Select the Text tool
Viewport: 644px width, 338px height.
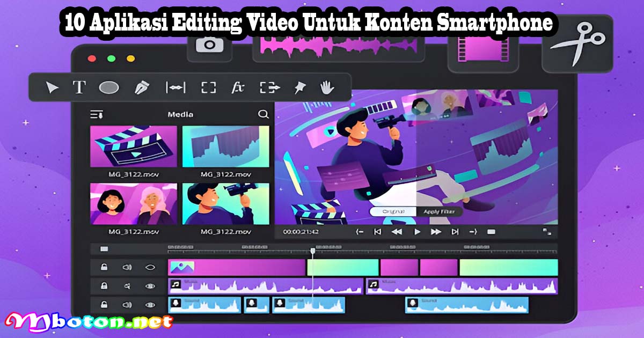pos(79,87)
